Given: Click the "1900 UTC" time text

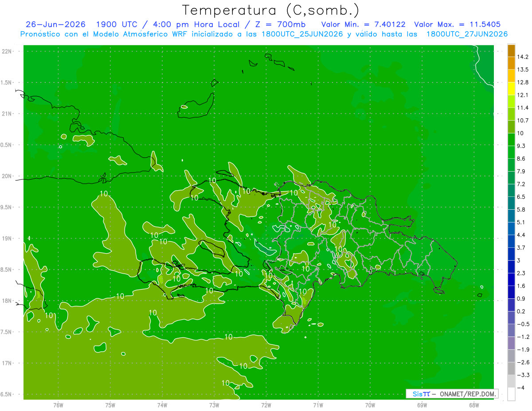Looking at the screenshot, I should [x=116, y=24].
